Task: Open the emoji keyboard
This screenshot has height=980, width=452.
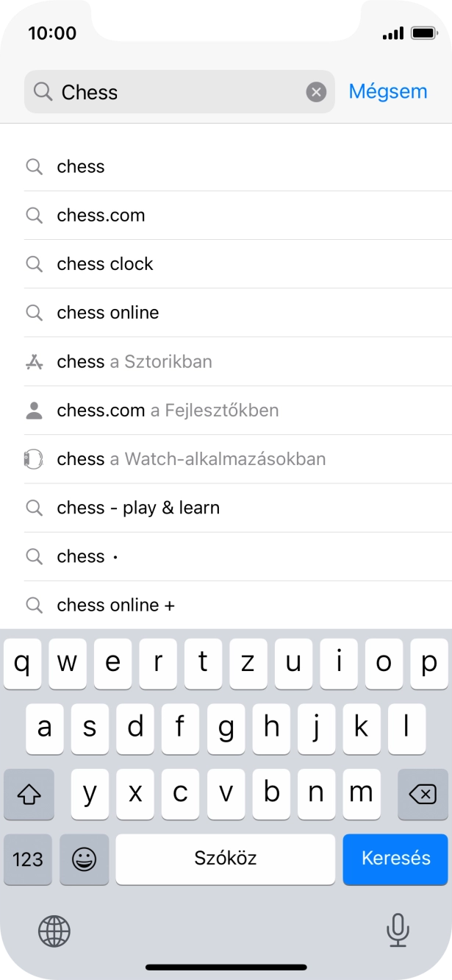Action: (x=84, y=859)
